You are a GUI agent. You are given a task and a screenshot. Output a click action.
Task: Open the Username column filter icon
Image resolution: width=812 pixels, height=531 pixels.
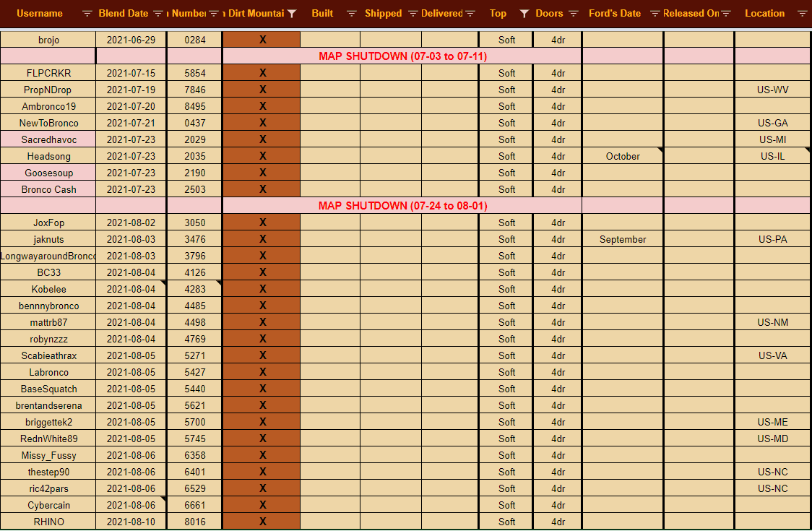[x=87, y=14]
